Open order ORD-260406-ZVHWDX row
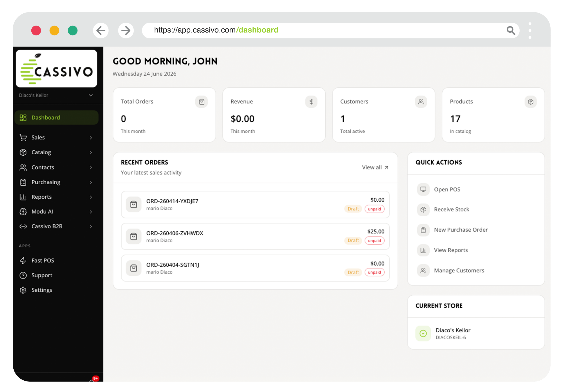Viewport: 562px width, 392px height. (x=255, y=236)
